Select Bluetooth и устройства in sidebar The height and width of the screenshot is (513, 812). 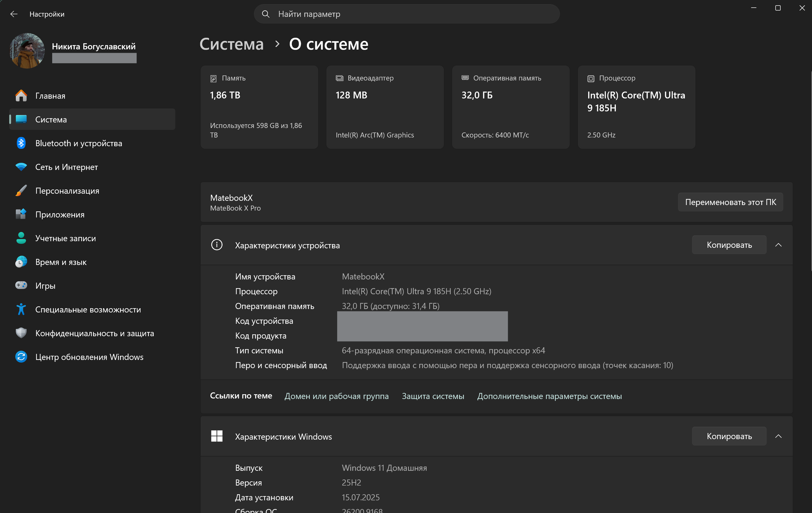[92, 143]
